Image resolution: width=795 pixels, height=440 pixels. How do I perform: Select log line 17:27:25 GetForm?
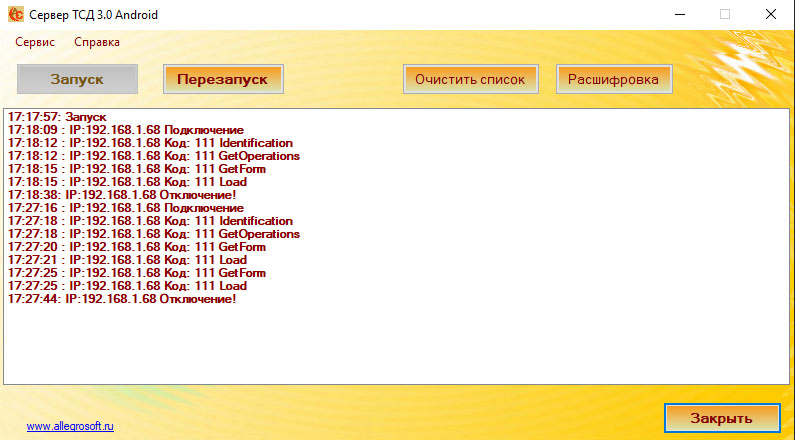click(x=137, y=273)
